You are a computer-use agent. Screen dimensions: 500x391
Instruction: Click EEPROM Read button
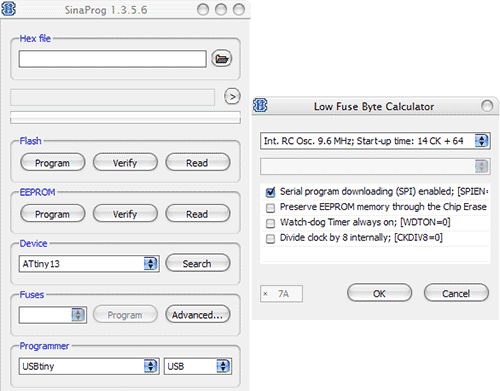pos(197,214)
